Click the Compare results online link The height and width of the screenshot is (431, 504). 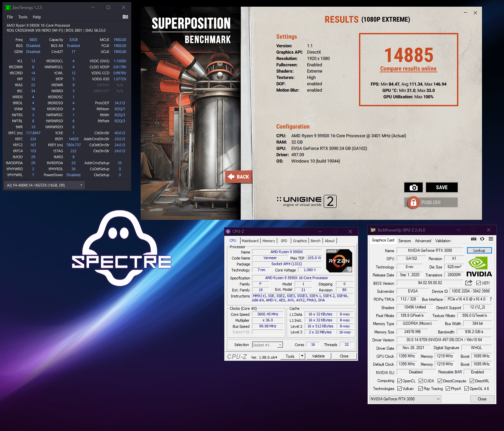pos(408,69)
